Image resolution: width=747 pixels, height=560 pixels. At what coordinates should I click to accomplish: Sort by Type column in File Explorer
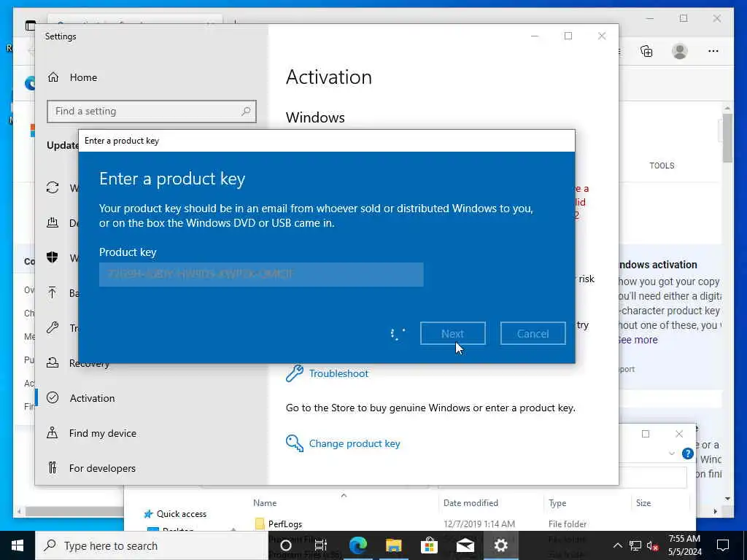[x=557, y=503]
